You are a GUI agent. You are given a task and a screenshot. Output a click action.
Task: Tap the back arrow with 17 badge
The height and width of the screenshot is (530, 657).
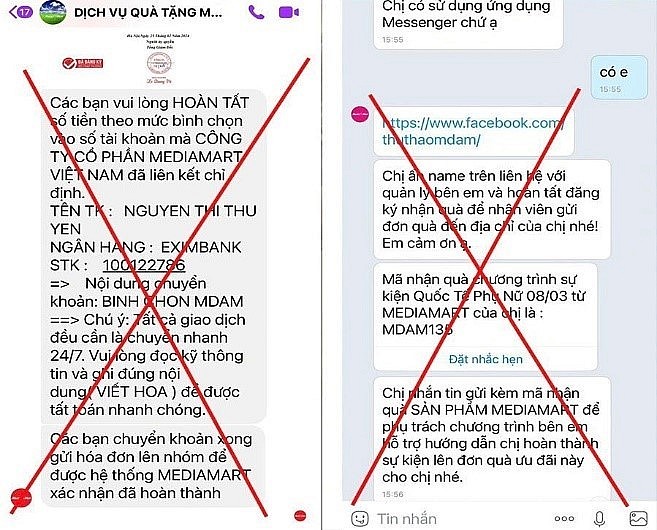click(20, 12)
